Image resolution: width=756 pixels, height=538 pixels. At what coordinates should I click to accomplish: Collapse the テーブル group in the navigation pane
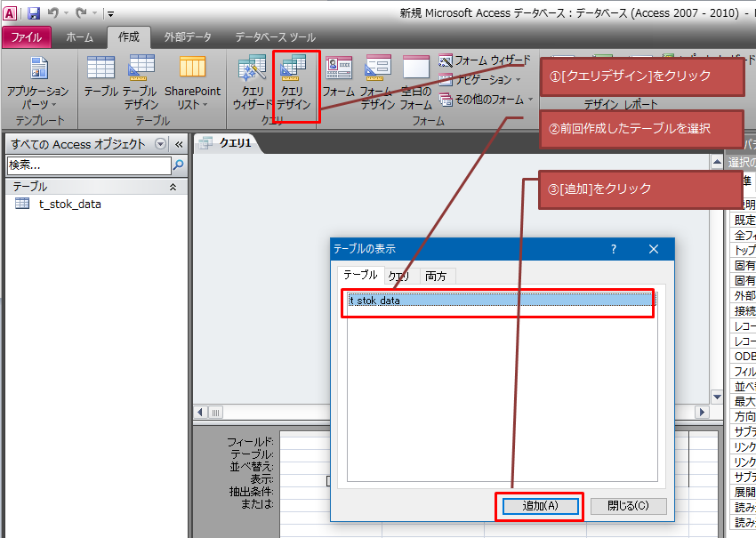pos(173,187)
